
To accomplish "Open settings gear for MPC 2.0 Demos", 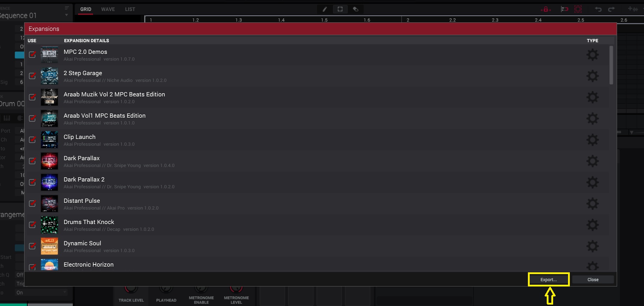I will (x=592, y=55).
